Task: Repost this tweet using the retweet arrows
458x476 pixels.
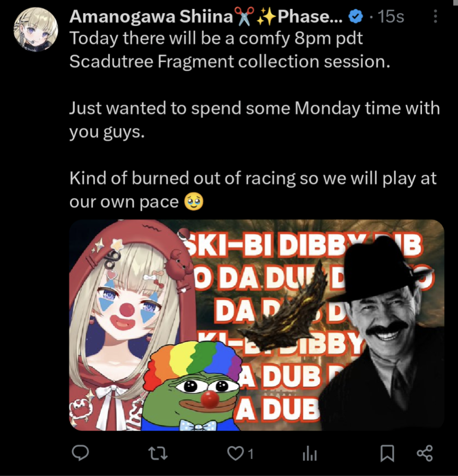Action: [x=158, y=454]
